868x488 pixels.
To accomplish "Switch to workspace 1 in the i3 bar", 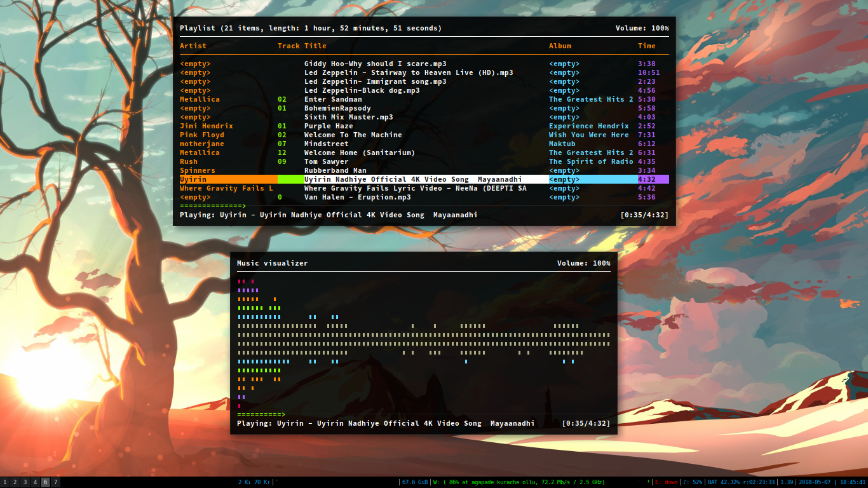I will click(x=4, y=482).
